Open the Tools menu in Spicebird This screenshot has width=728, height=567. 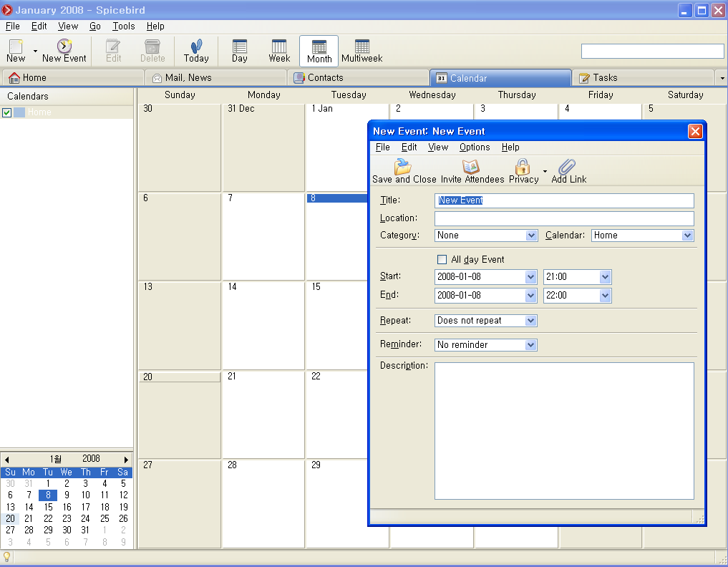(124, 26)
